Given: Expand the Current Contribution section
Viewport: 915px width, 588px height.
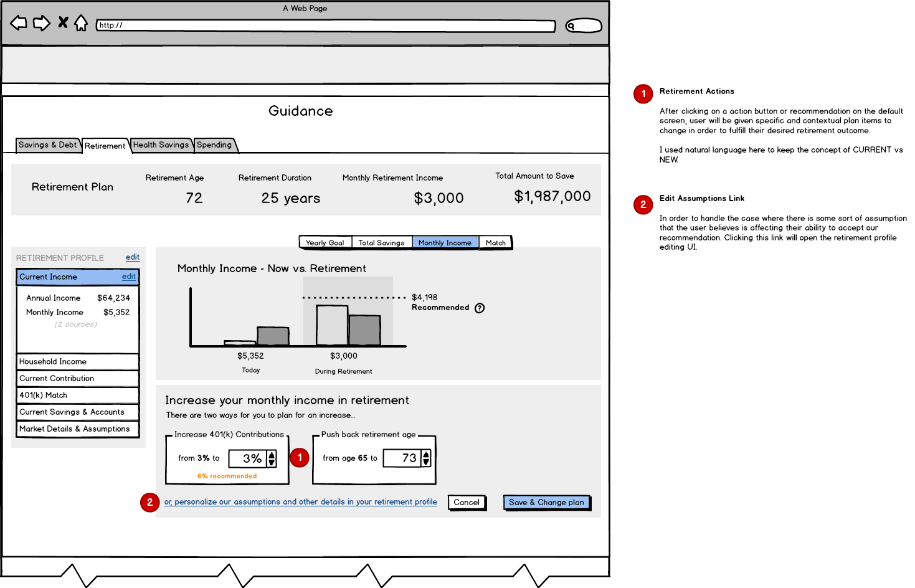Looking at the screenshot, I should click(78, 378).
